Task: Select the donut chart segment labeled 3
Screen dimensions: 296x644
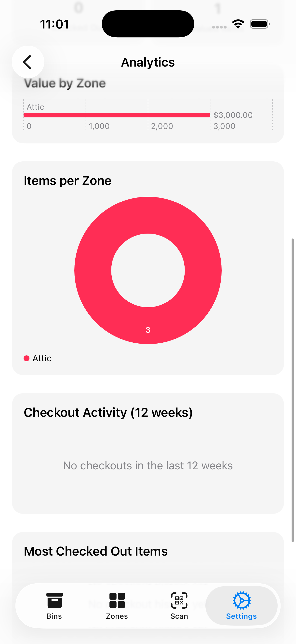Action: pos(148,330)
